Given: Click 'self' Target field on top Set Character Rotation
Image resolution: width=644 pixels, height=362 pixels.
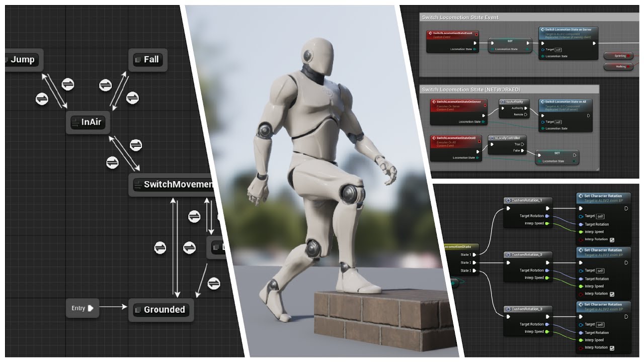Looking at the screenshot, I should point(600,216).
